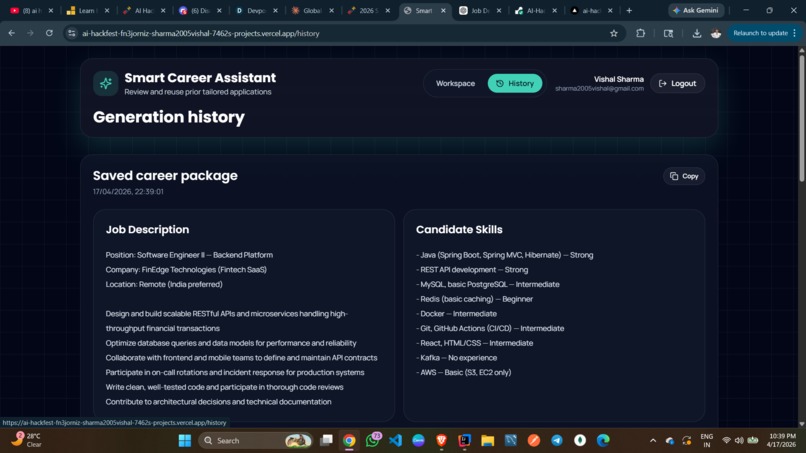This screenshot has width=806, height=453.
Task: Switch to the 'Learn' tab
Action: click(x=87, y=10)
